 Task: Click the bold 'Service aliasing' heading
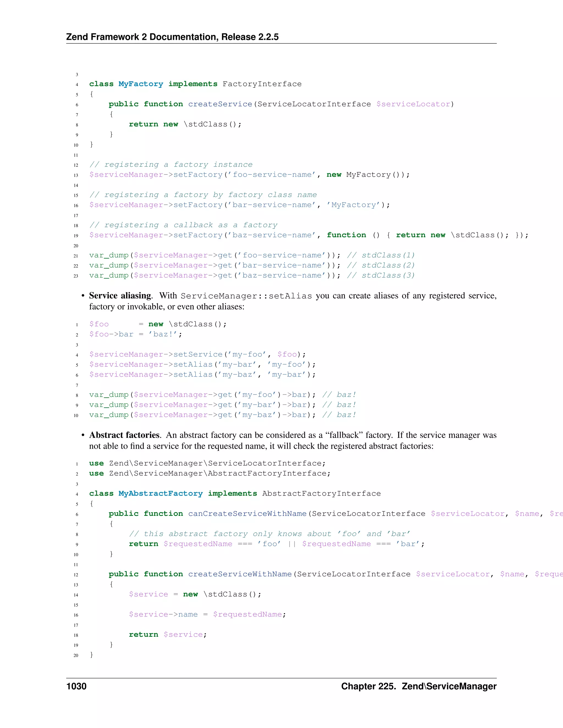click(120, 296)
